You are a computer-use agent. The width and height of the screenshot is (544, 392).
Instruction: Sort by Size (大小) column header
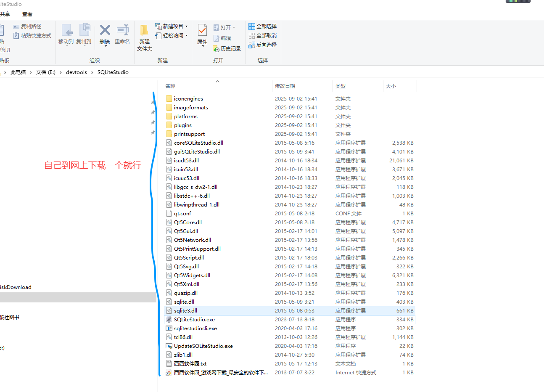391,86
